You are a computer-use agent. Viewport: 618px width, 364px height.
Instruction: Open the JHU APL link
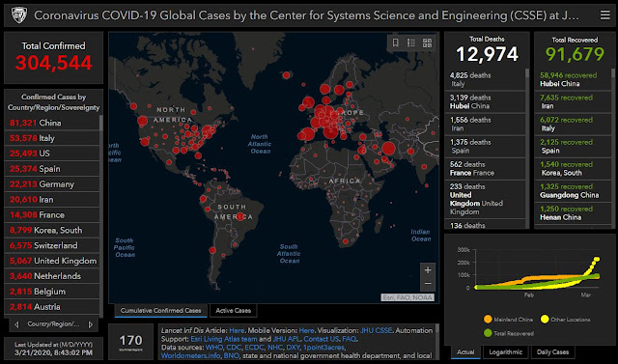[x=286, y=339]
